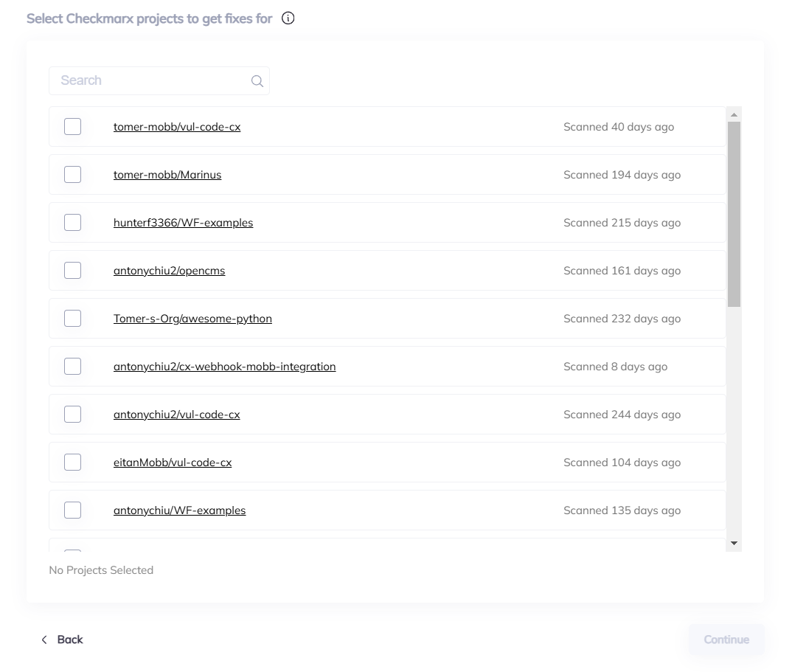
Task: Mark the Tomer-s-Org/awesome-python checkbox
Action: click(72, 319)
